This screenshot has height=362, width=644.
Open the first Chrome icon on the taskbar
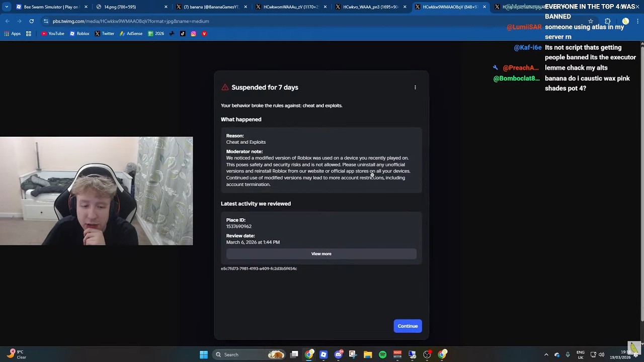(x=309, y=355)
